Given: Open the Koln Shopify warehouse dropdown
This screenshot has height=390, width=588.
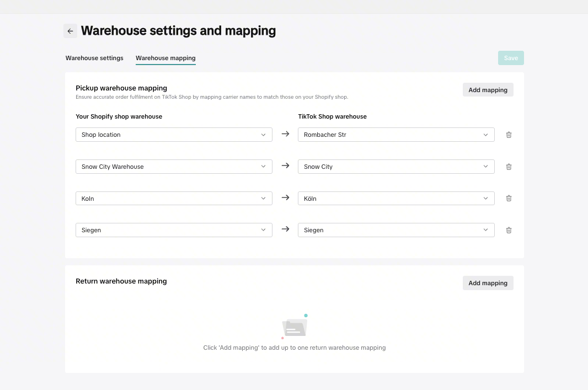Looking at the screenshot, I should [174, 199].
